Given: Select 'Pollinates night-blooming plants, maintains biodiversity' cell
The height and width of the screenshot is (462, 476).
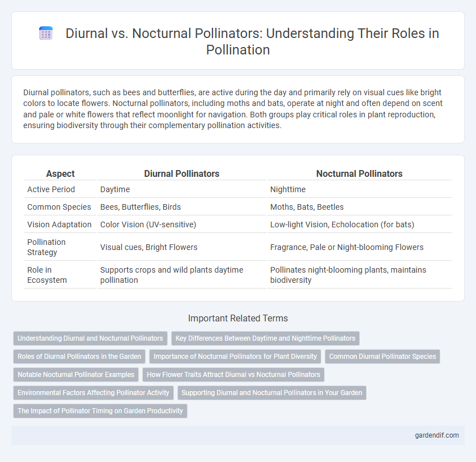Looking at the screenshot, I should (x=359, y=275).
